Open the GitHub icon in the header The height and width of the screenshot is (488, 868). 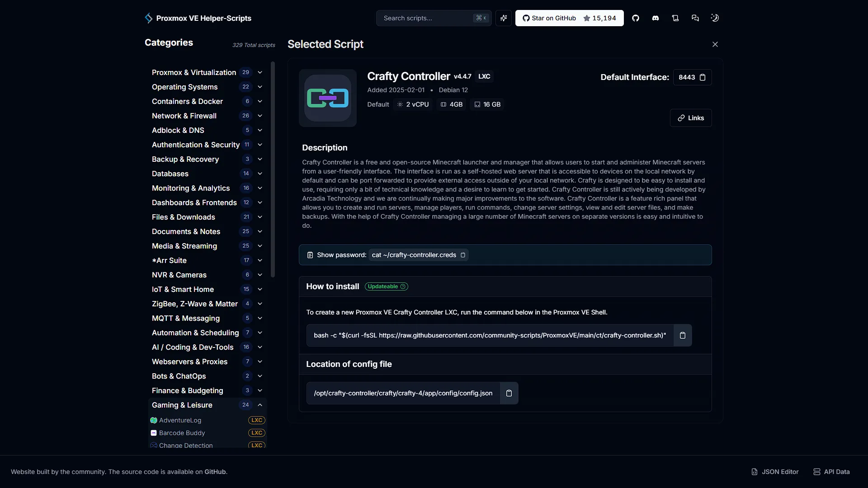636,18
